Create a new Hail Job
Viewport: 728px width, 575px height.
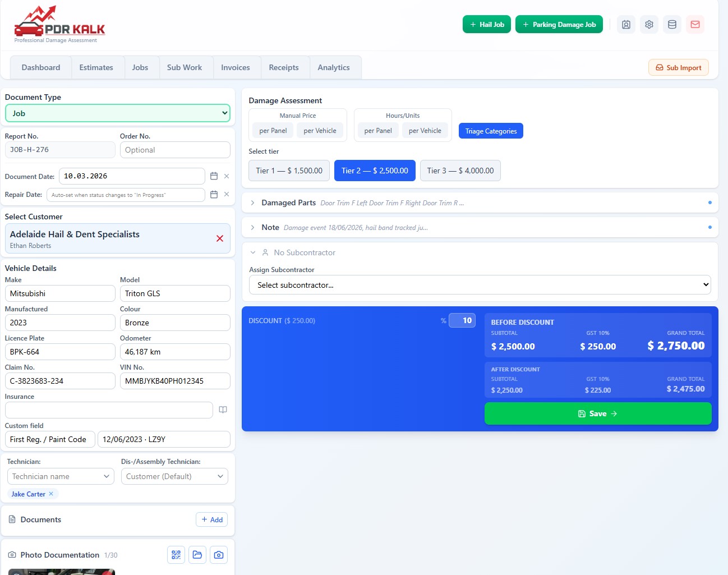[x=487, y=25]
